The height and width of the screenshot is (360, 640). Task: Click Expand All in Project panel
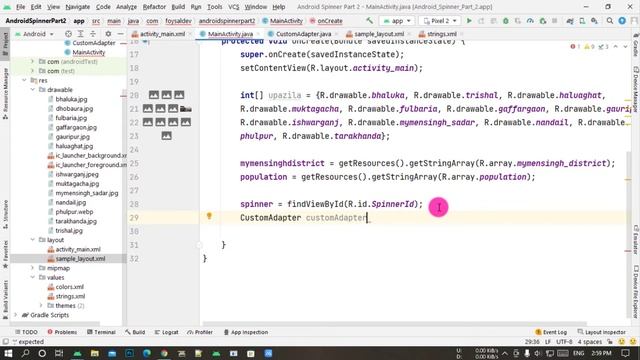[80, 34]
